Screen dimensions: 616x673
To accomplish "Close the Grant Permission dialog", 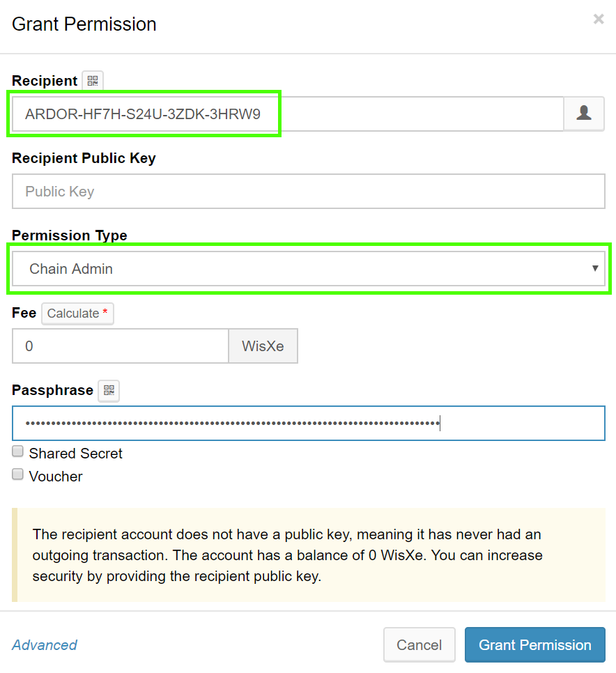I will [x=598, y=20].
